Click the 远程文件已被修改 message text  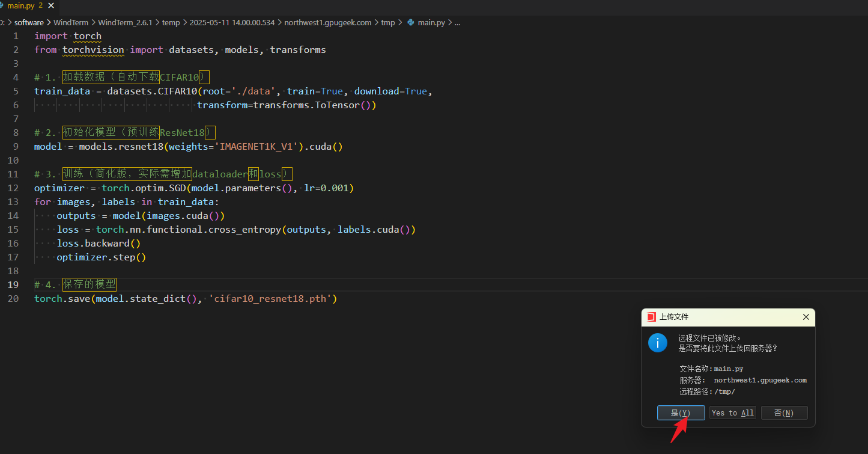[710, 338]
